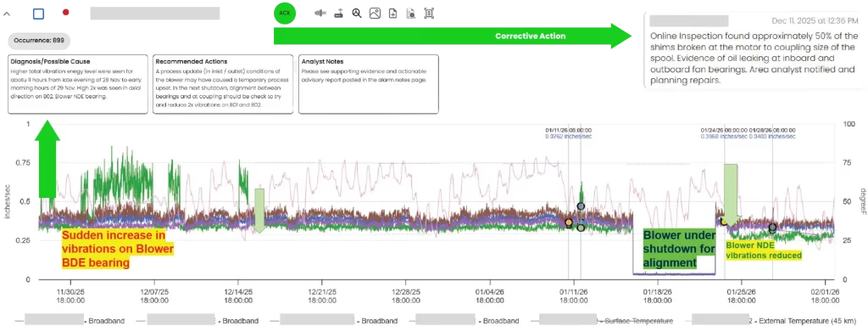Screen dimensions: 868x326
Task: Click the red status dot indicator
Action: coord(66,12)
